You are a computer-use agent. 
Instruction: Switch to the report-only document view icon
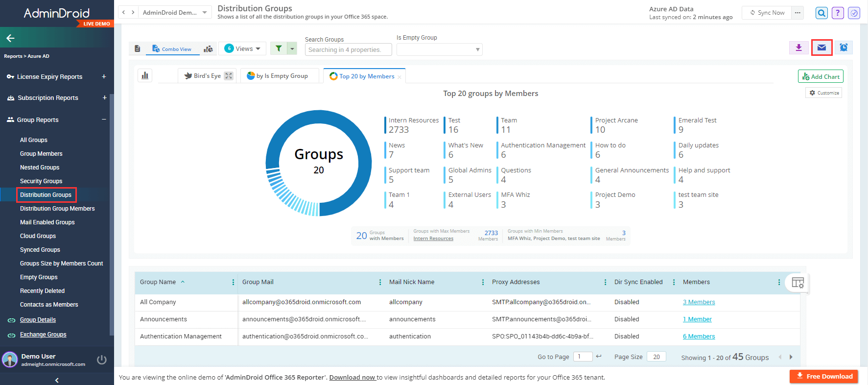pyautogui.click(x=138, y=48)
